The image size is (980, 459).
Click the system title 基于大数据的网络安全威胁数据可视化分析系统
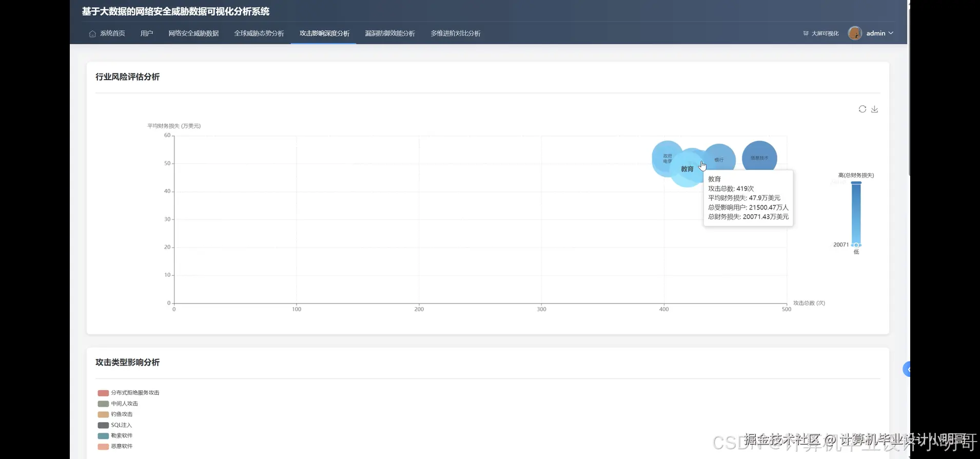pyautogui.click(x=175, y=11)
